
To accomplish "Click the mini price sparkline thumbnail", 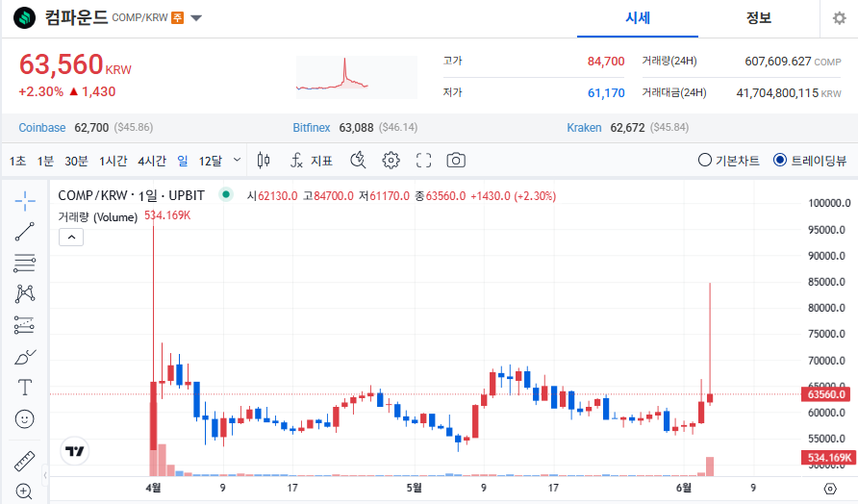I will [x=356, y=77].
